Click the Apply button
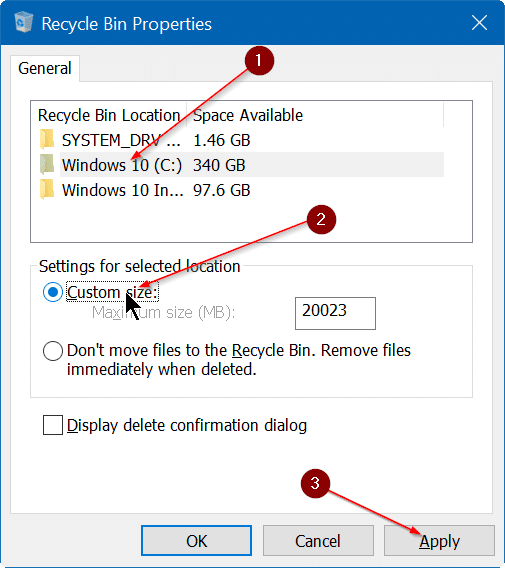 pos(439,541)
